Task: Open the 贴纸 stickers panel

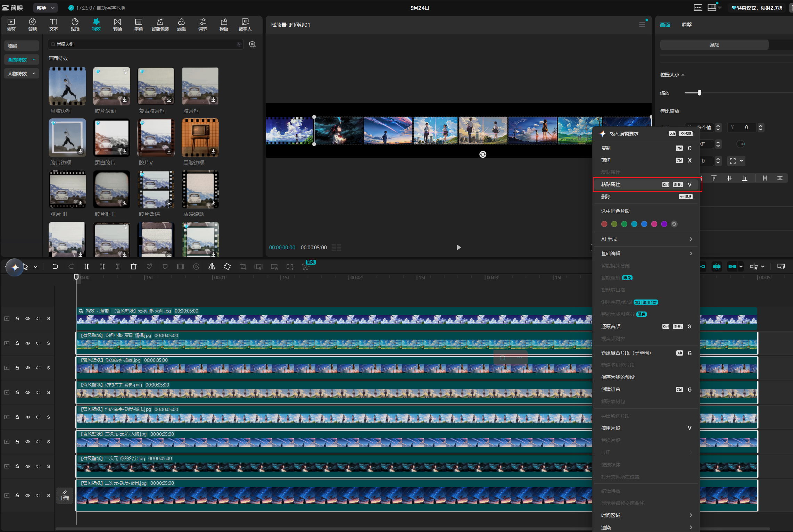Action: 75,25
